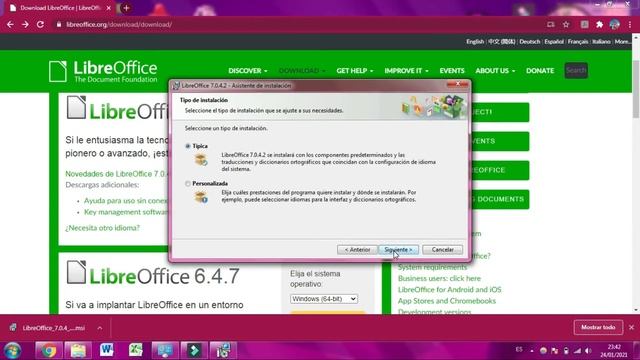Open Novedades de LibreOffice 7.0 link
The image size is (640, 360).
click(x=117, y=174)
